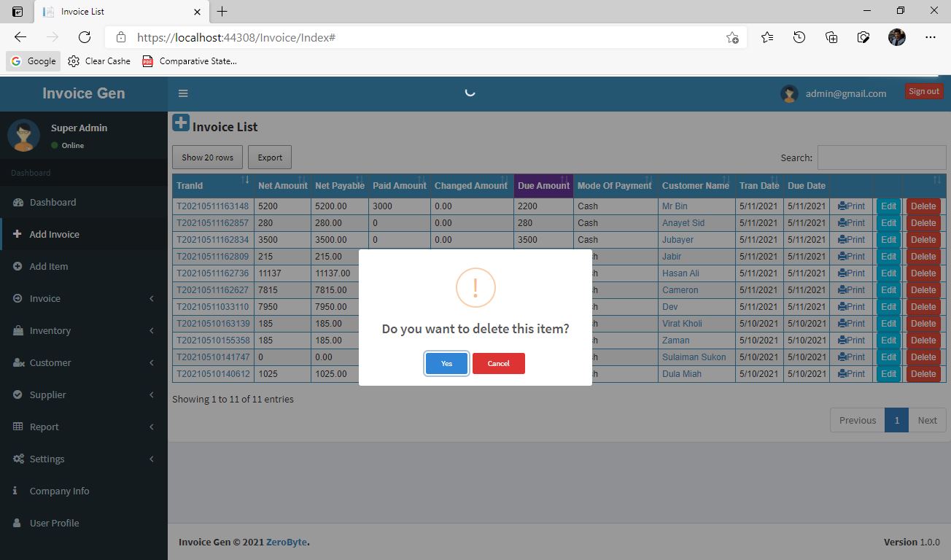Click the browser refresh icon
The width and height of the screenshot is (951, 560).
[84, 37]
